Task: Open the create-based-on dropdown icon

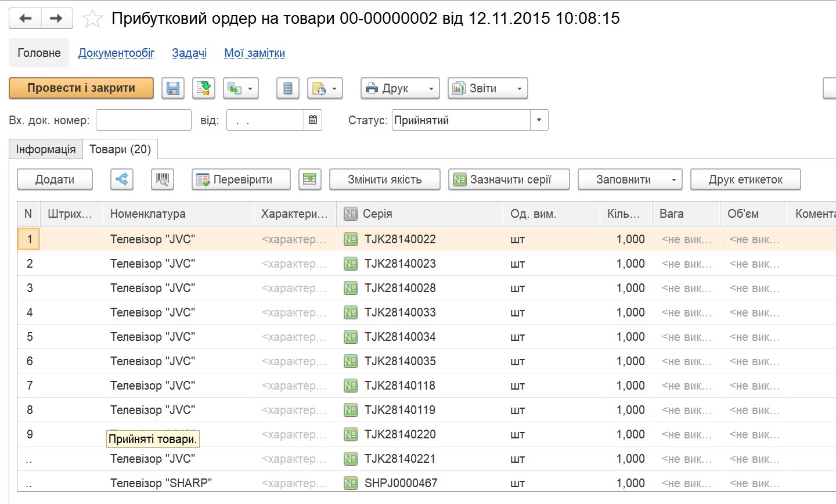Action: point(241,88)
